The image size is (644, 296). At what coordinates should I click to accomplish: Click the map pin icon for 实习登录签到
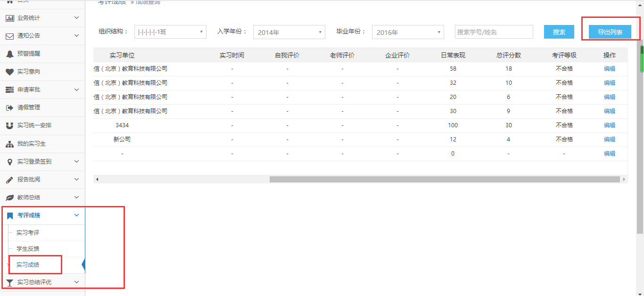click(x=9, y=162)
